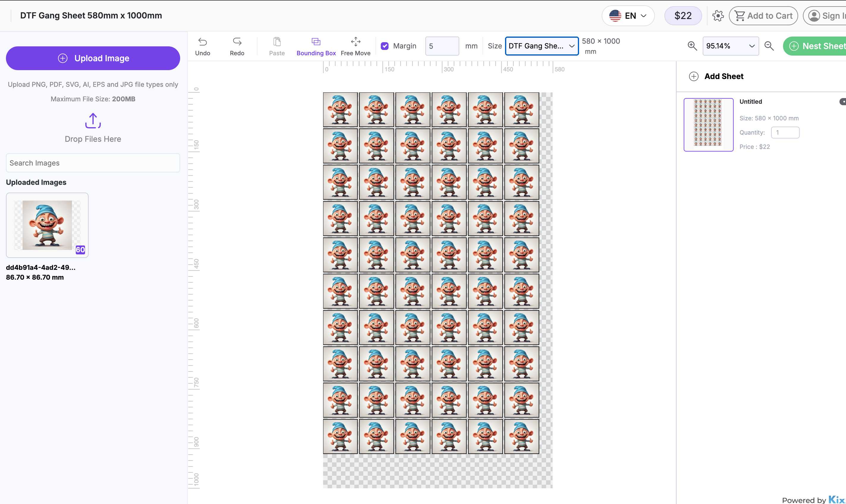Viewport: 846px width, 504px height.
Task: Click Add to Cart
Action: pos(763,16)
